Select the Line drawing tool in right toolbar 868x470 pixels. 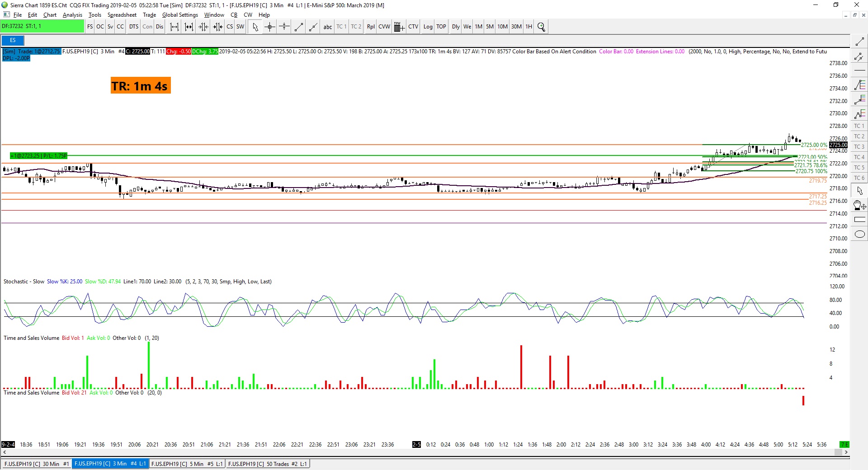click(x=859, y=42)
